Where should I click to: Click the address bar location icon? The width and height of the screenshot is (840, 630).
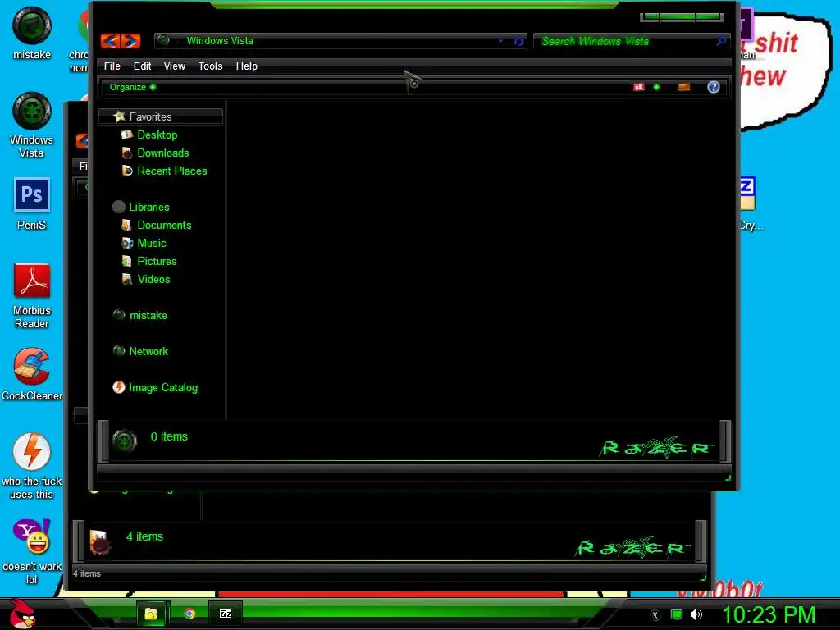[x=164, y=41]
